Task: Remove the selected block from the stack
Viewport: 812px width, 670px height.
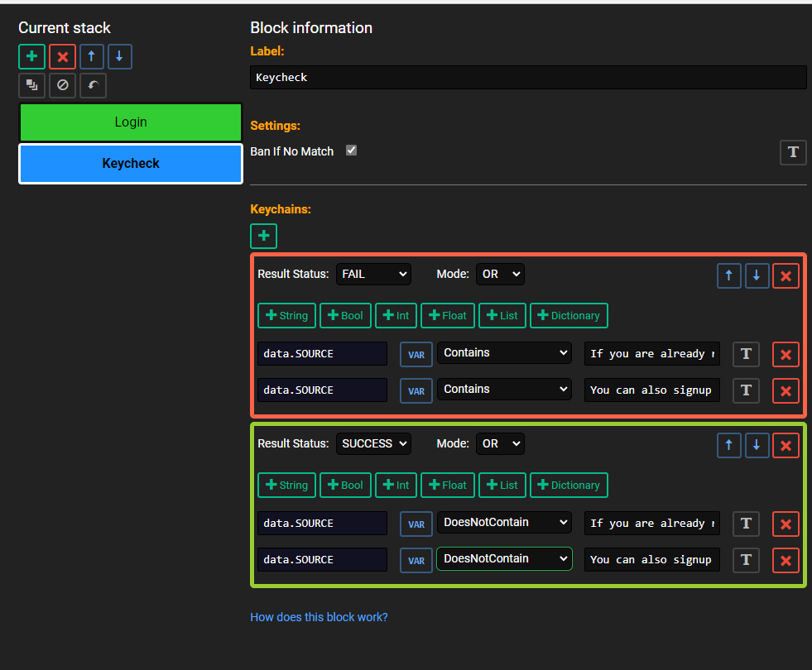Action: click(62, 56)
